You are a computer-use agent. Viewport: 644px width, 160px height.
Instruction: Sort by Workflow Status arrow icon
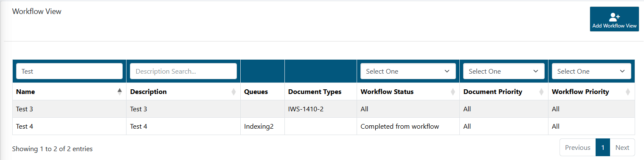click(453, 92)
